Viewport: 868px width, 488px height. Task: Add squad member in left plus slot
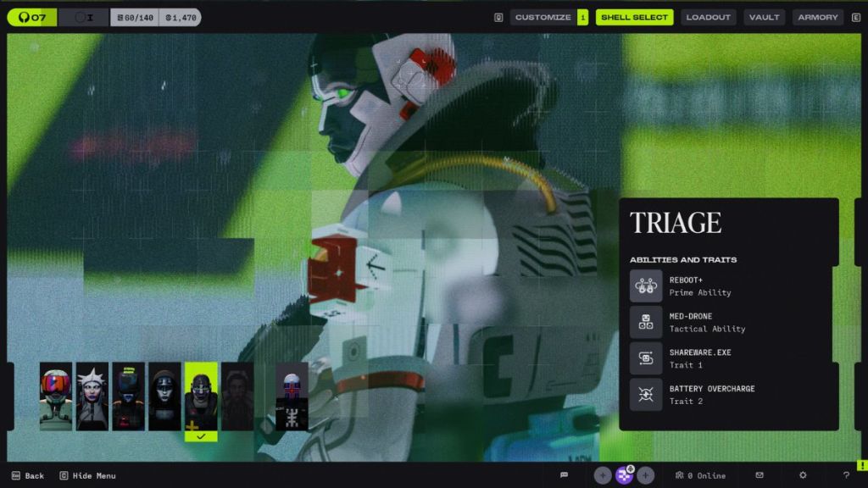[603, 475]
